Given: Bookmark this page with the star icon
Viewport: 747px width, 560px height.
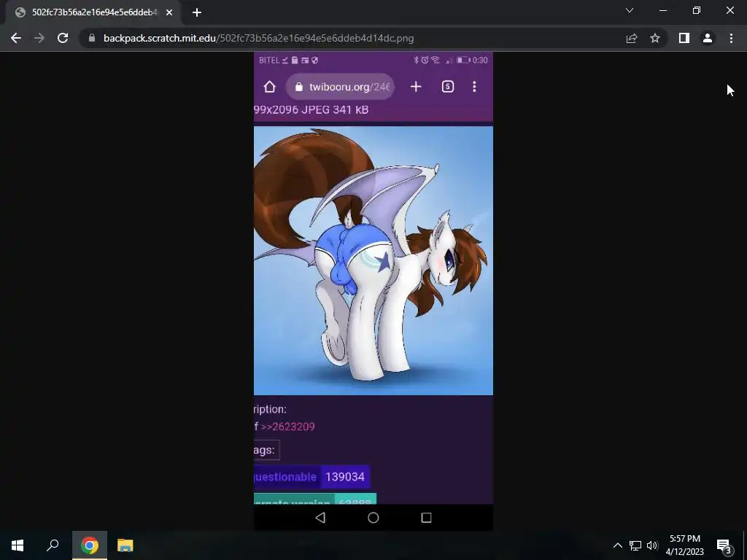Looking at the screenshot, I should point(655,38).
